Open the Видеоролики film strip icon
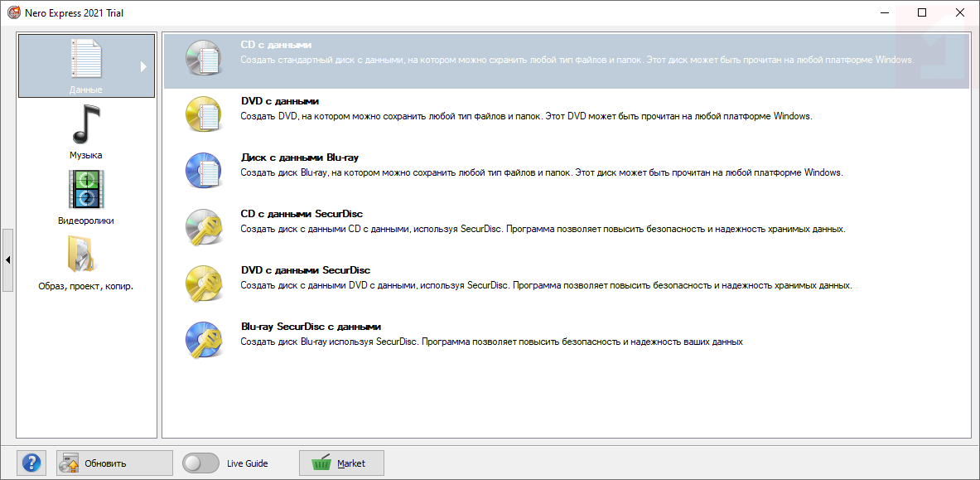This screenshot has height=480, width=980. coord(86,189)
